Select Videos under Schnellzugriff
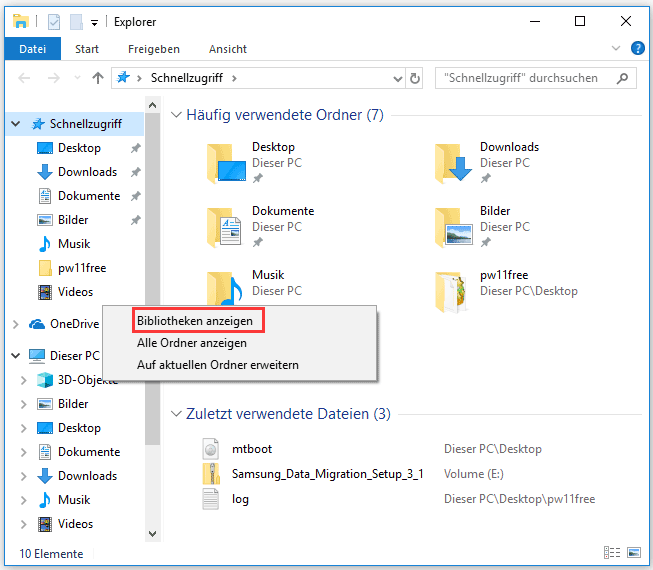653x570 pixels. pos(75,292)
